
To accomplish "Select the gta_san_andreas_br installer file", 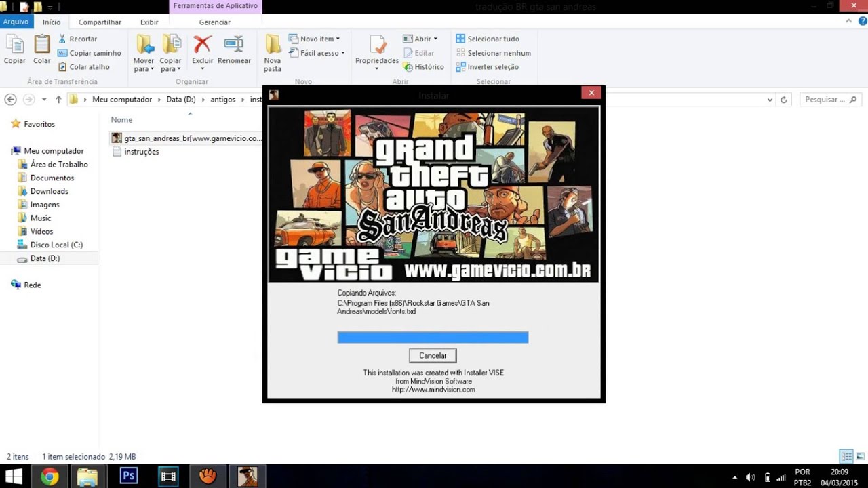I will point(186,138).
